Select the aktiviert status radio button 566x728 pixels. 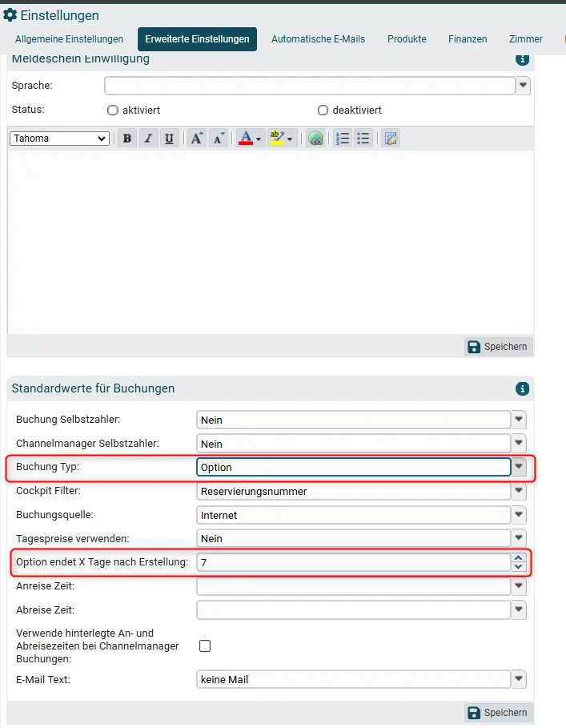click(x=113, y=110)
